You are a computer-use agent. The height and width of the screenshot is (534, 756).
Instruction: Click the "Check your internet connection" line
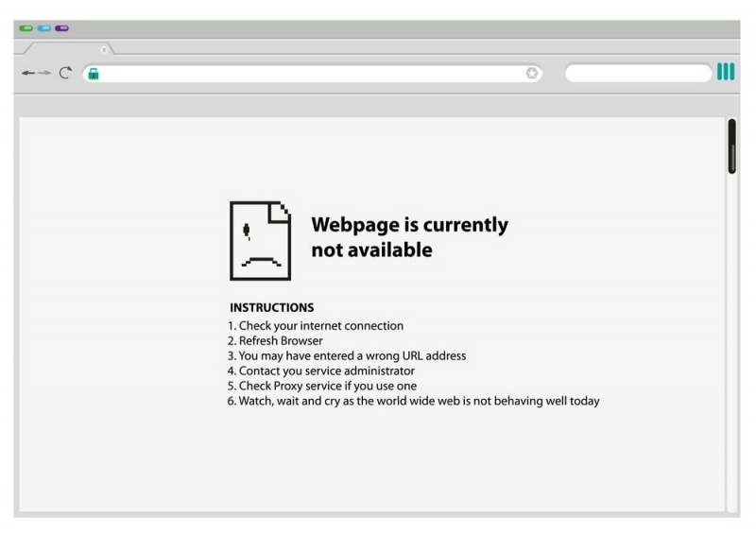click(x=316, y=326)
